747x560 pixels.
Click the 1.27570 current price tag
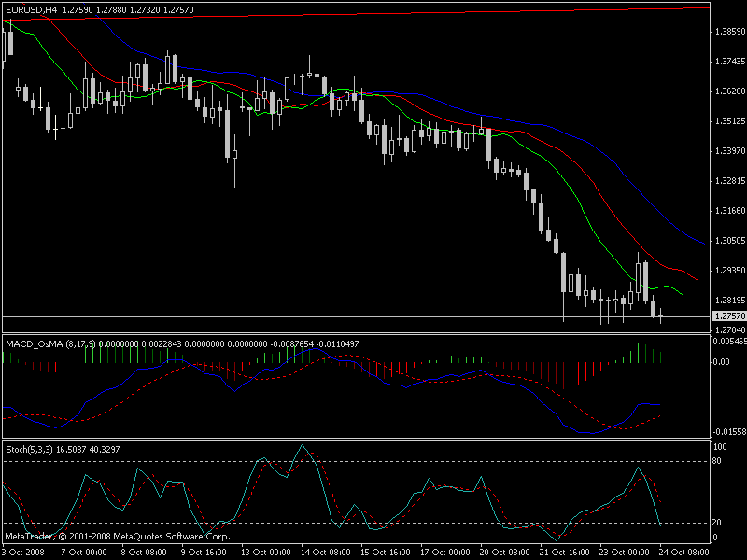click(727, 318)
